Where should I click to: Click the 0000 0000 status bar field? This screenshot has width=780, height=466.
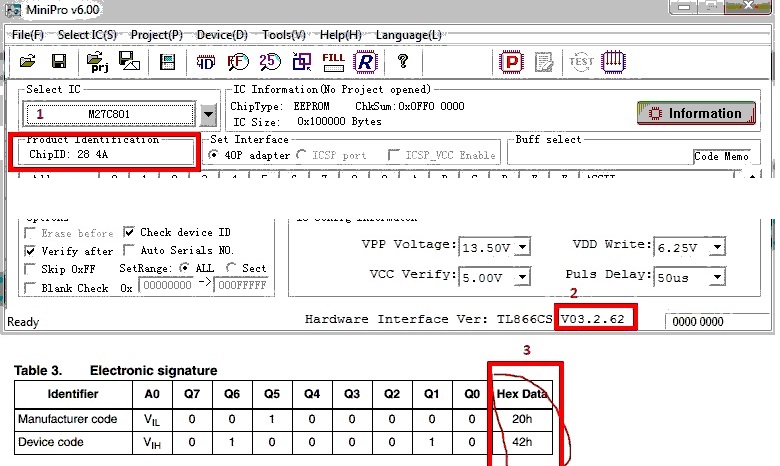pyautogui.click(x=698, y=321)
